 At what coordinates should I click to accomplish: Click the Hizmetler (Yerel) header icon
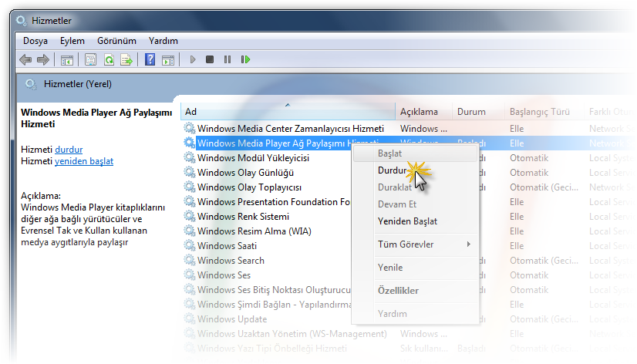click(x=31, y=84)
